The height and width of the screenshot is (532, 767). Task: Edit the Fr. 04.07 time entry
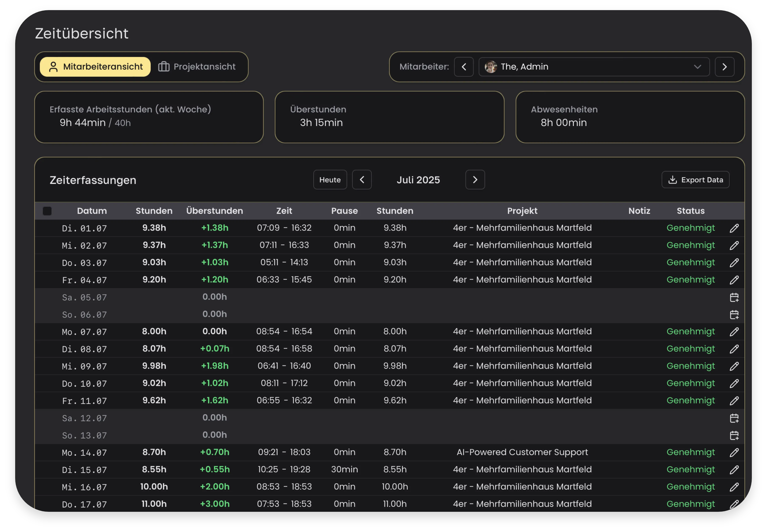(734, 280)
